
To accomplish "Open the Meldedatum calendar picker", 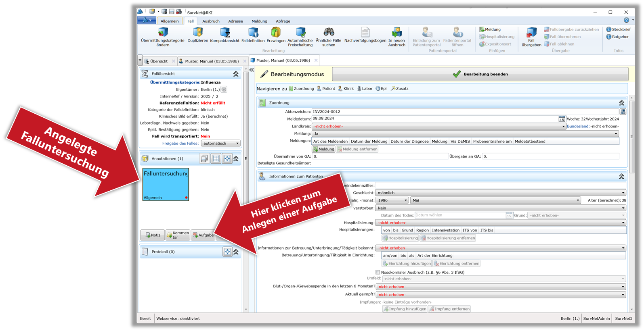I will tap(561, 119).
